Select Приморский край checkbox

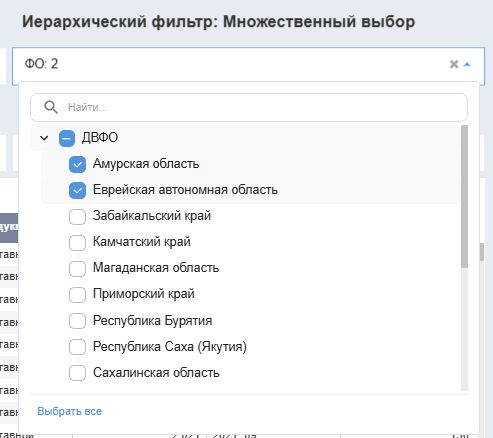(77, 295)
